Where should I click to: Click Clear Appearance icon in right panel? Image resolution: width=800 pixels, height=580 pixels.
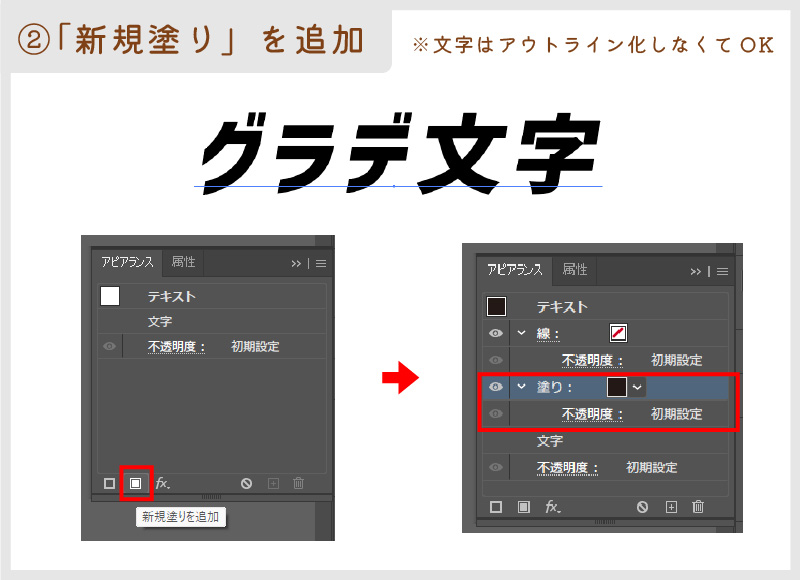click(x=643, y=507)
